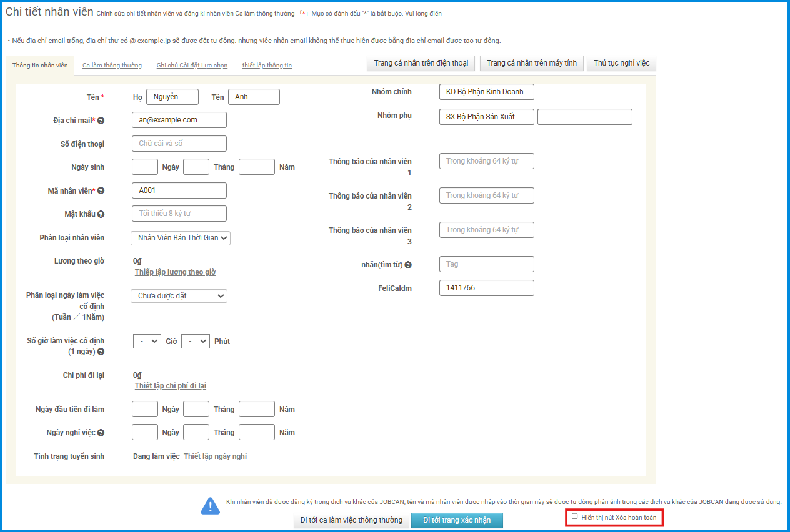Expand the Chưa được đặt dropdown
Screen dimensions: 790x532
tap(179, 296)
